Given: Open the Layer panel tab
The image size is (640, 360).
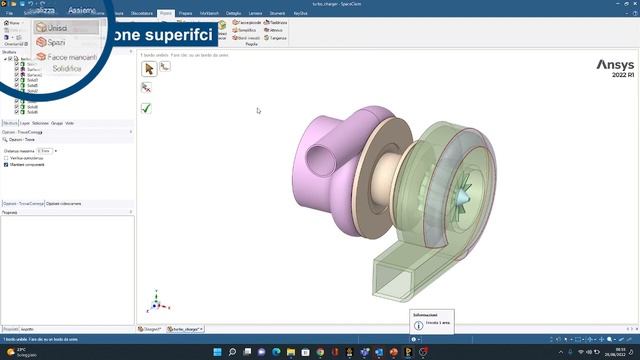Looking at the screenshot, I should pyautogui.click(x=25, y=123).
